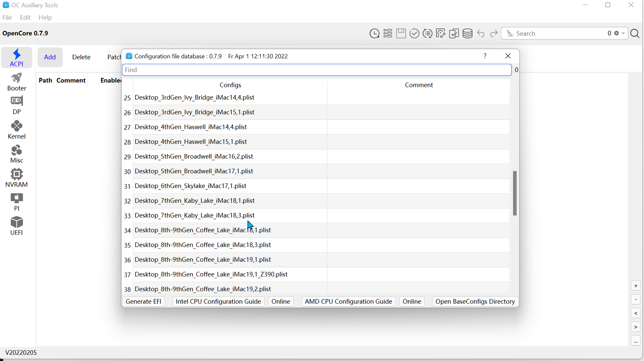This screenshot has width=644, height=361.
Task: Open the File menu
Action: 7,17
